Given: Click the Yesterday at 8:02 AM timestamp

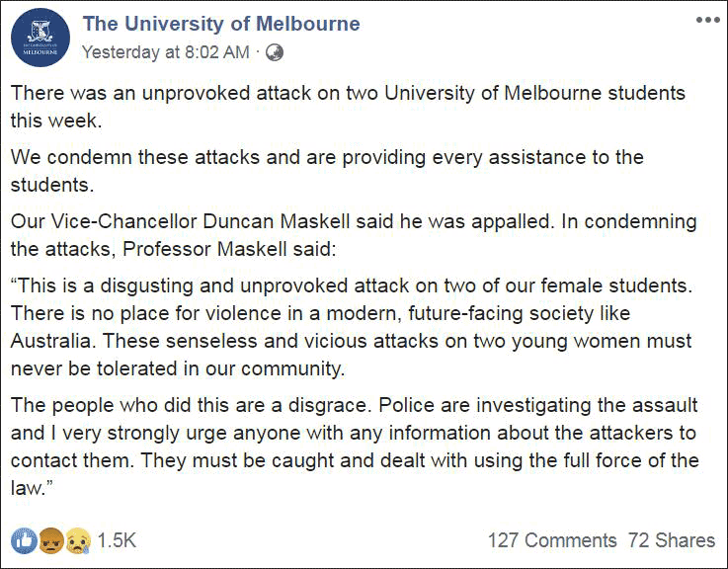Looking at the screenshot, I should [x=166, y=51].
